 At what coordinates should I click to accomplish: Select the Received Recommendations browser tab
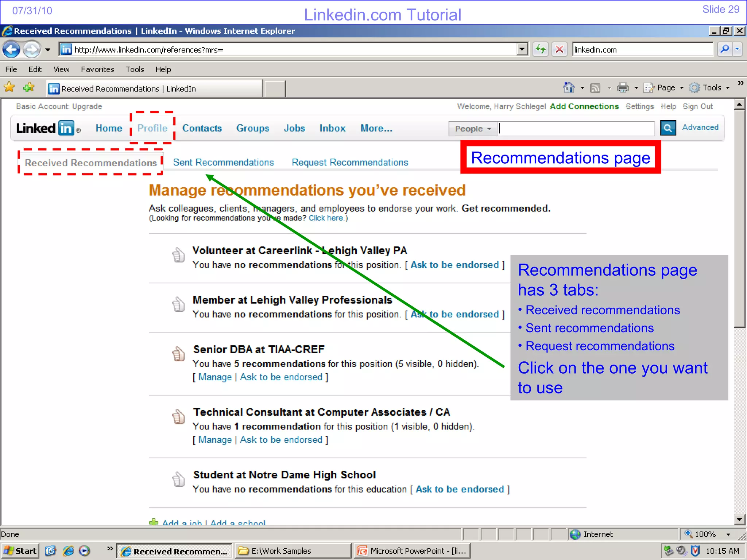(x=154, y=89)
